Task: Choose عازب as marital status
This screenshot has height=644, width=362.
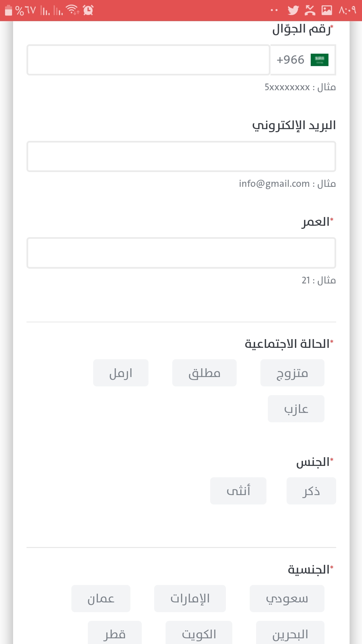Action: tap(296, 409)
